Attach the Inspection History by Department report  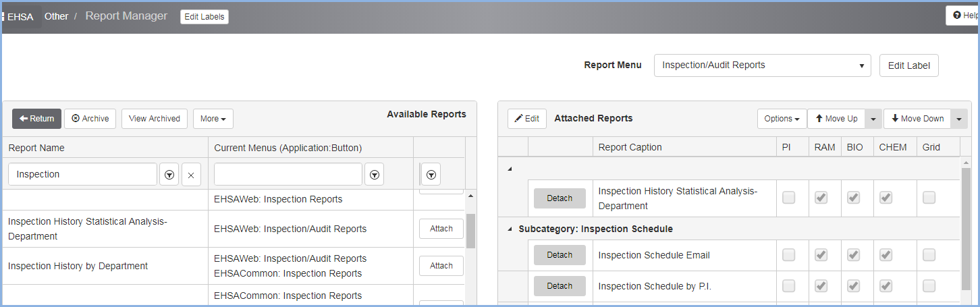(x=441, y=266)
